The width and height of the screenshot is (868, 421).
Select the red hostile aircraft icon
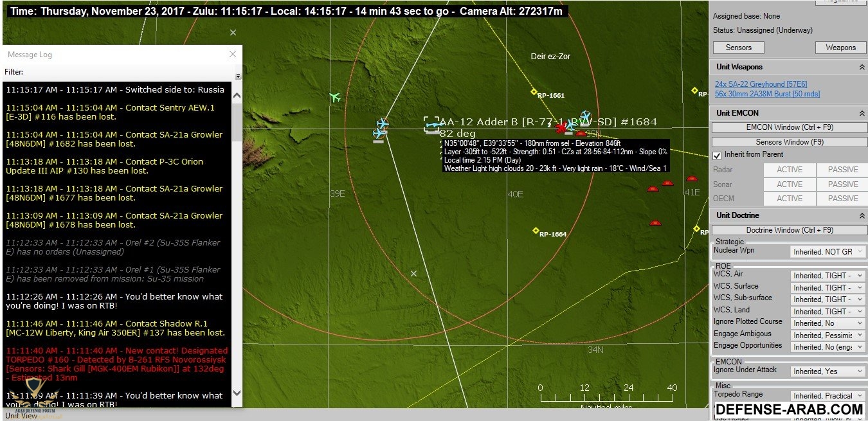[561, 128]
